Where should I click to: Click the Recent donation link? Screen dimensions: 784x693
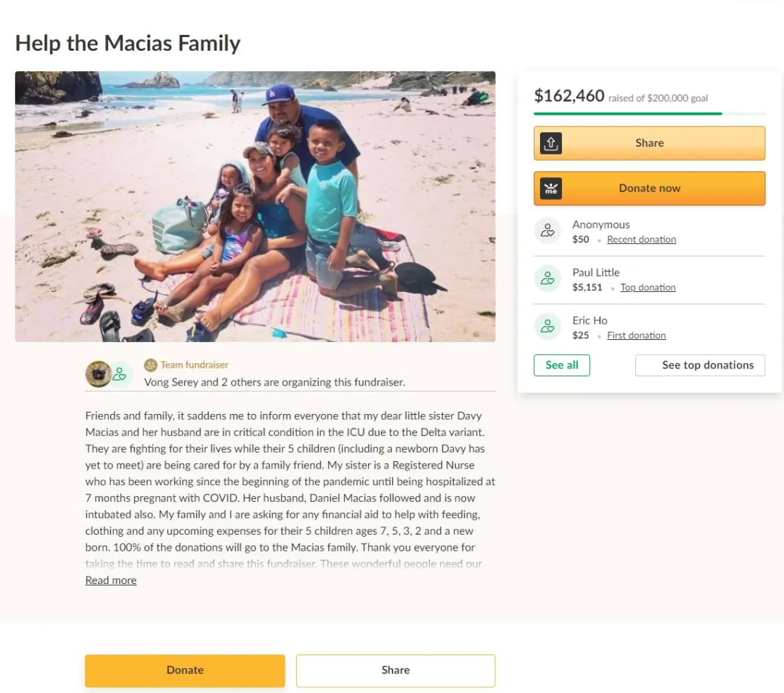pyautogui.click(x=642, y=240)
